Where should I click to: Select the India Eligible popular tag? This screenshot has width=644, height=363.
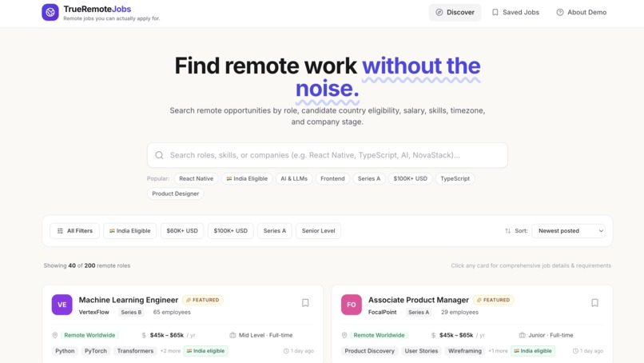pos(247,178)
